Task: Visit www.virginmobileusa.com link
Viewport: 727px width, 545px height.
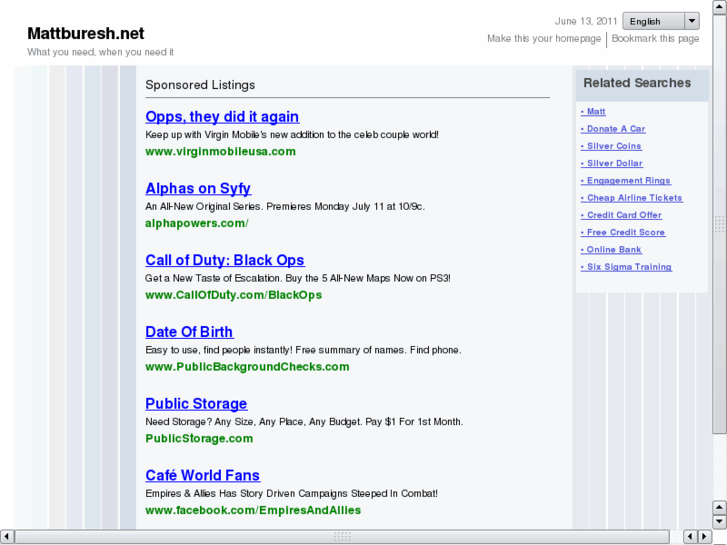Action: [220, 151]
